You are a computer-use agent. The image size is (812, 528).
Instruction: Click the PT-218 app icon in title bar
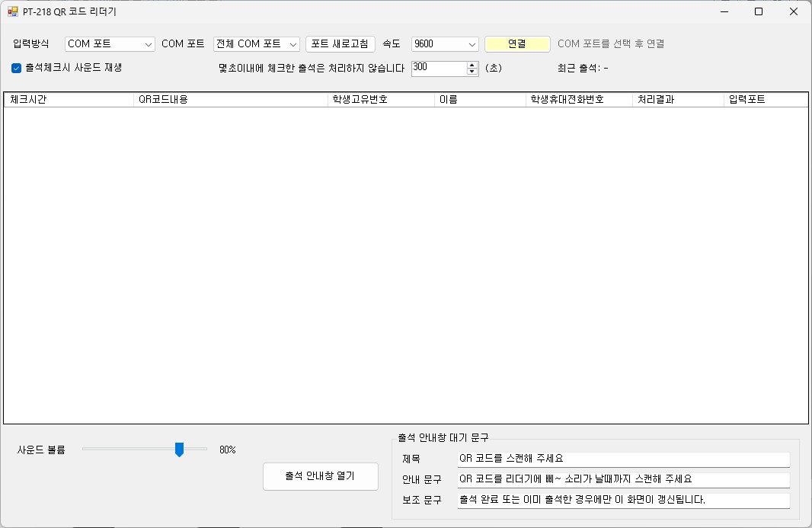[x=12, y=11]
